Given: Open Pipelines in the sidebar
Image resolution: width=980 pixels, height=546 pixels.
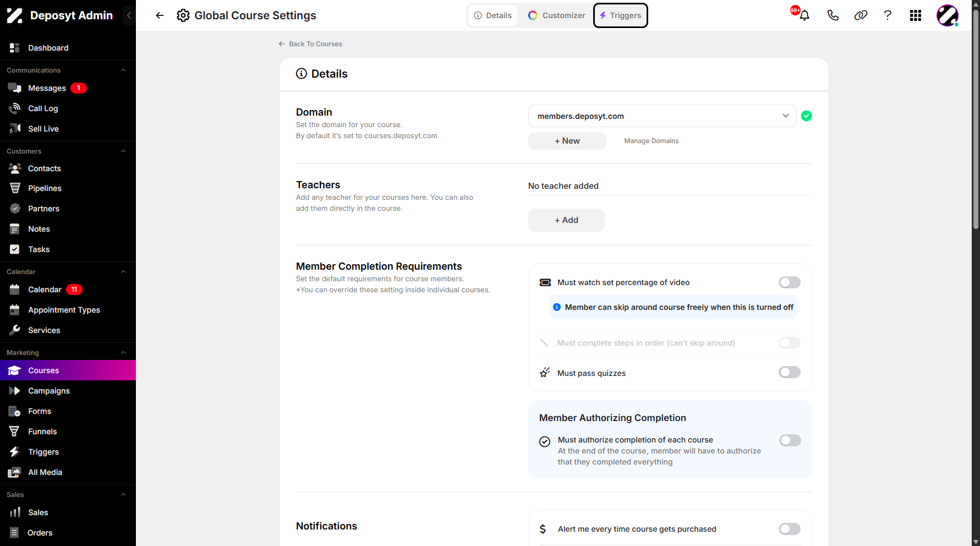Looking at the screenshot, I should [x=68, y=188].
